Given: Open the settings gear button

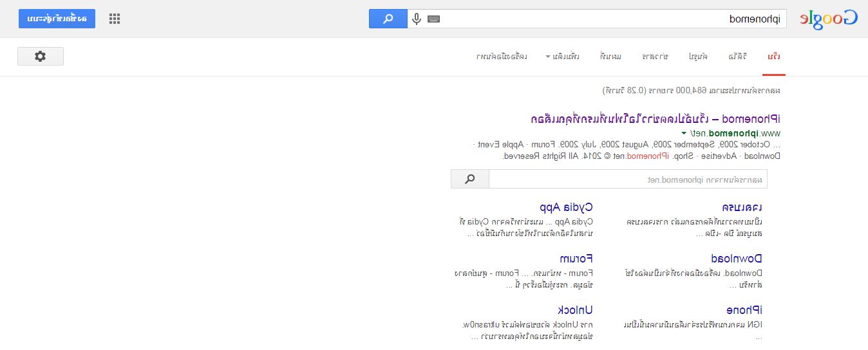Looking at the screenshot, I should coord(41,57).
